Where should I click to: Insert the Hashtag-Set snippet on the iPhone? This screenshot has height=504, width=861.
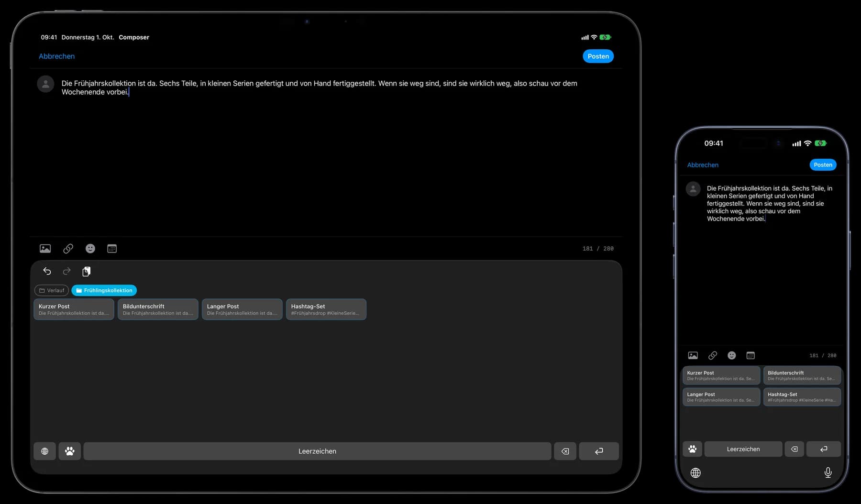click(x=802, y=397)
